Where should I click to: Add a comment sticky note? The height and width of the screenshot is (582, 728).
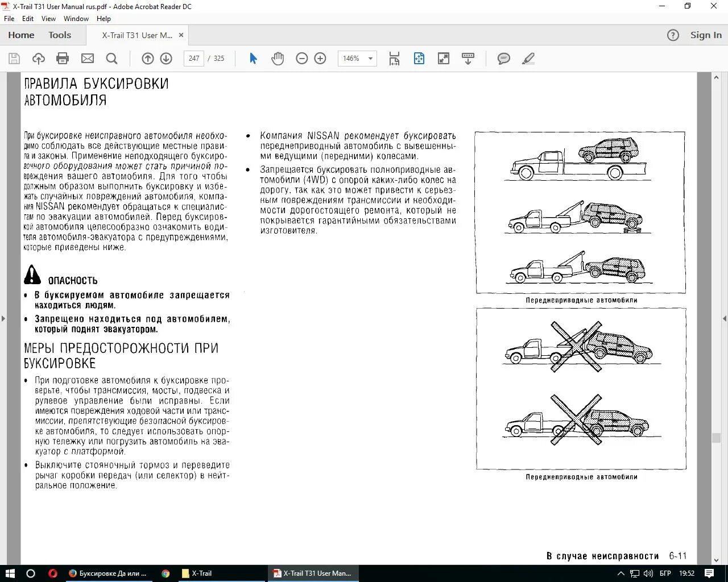click(503, 59)
